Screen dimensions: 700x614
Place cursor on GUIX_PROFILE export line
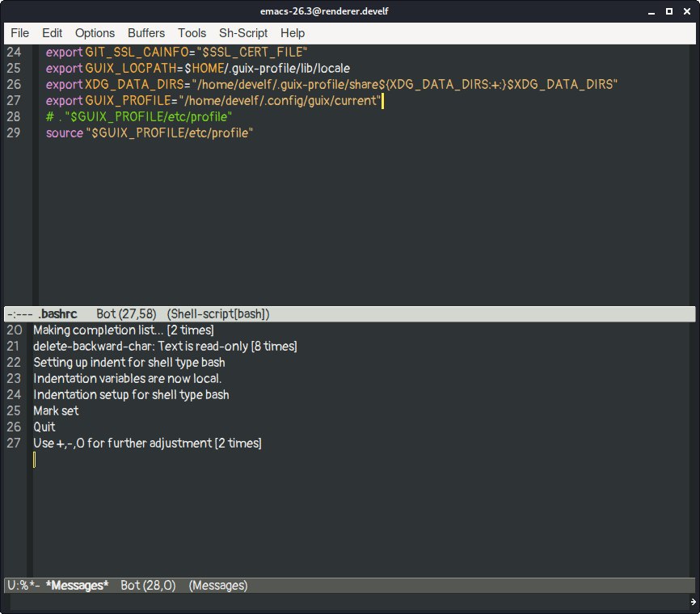pyautogui.click(x=213, y=100)
